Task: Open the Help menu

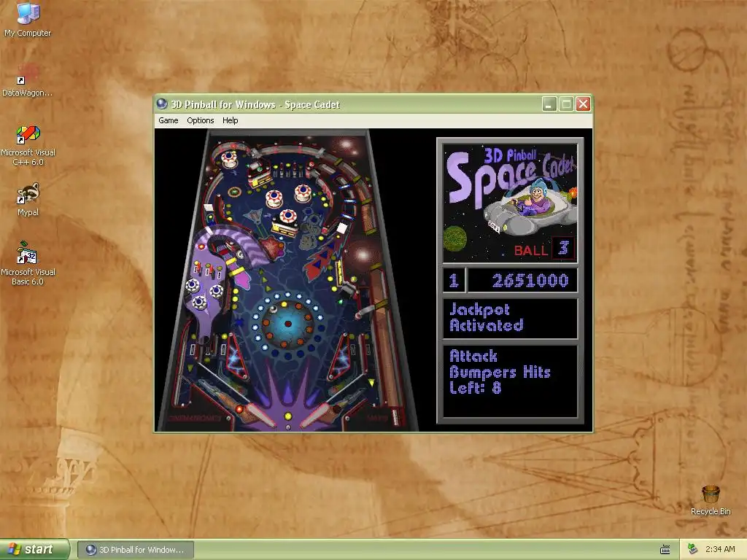Action: coord(230,120)
